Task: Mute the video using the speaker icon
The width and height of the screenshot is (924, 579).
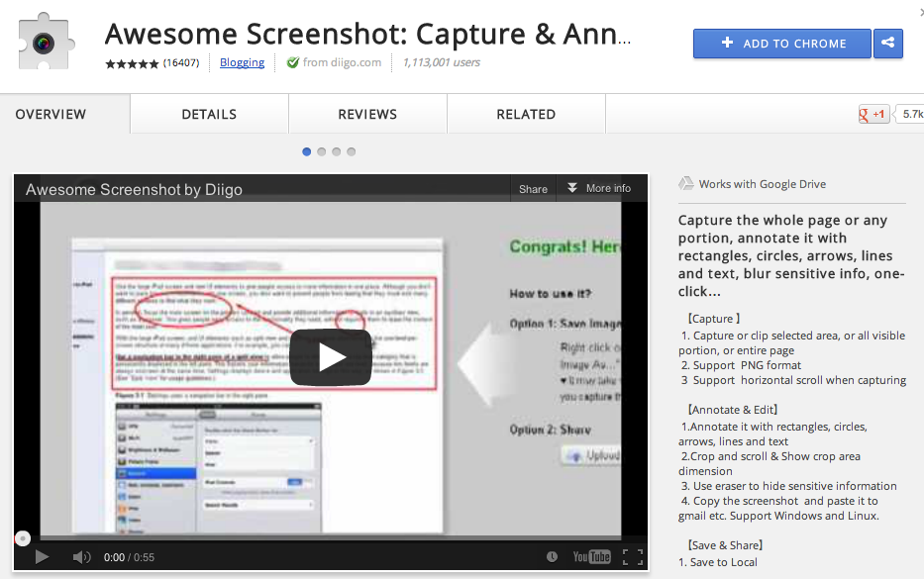Action: click(x=81, y=556)
